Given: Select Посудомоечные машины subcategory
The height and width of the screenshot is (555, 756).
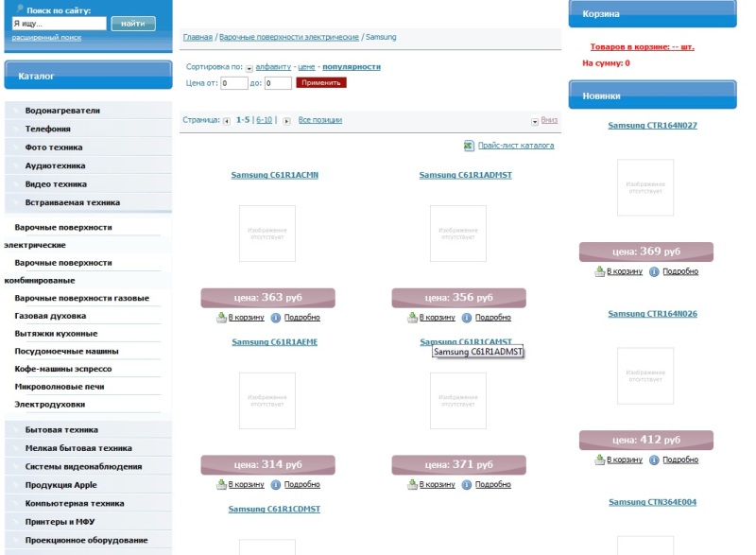Looking at the screenshot, I should [x=66, y=352].
